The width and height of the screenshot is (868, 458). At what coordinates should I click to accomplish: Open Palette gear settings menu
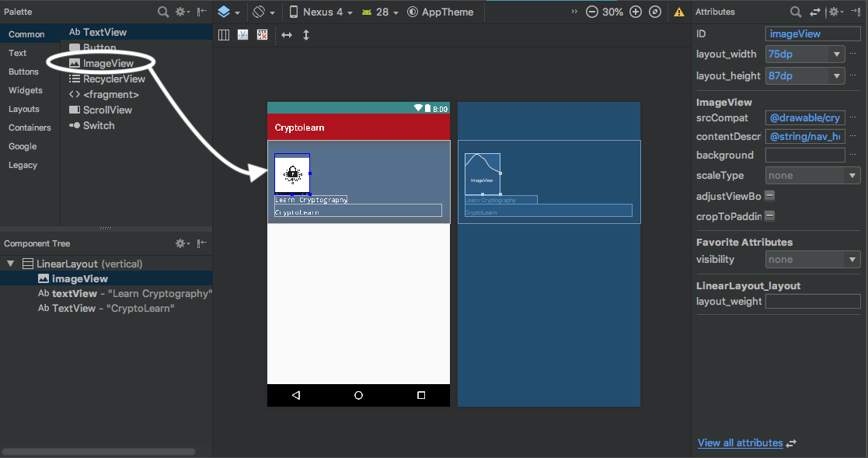click(182, 12)
